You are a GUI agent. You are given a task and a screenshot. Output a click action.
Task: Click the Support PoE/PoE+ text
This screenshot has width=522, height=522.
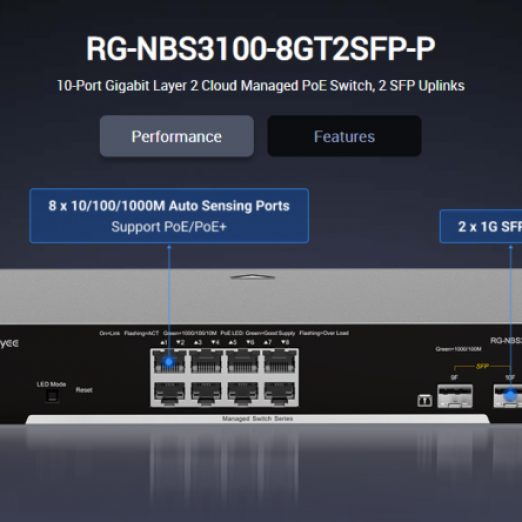(169, 227)
